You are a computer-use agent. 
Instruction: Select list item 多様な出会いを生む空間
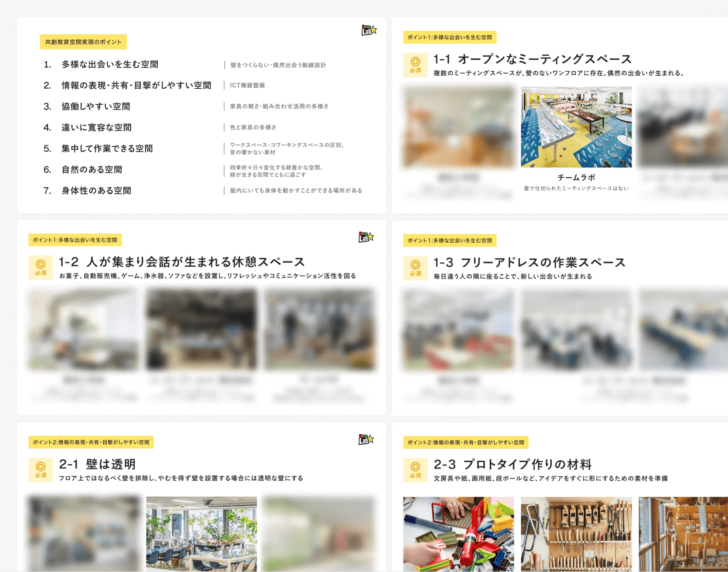pyautogui.click(x=110, y=64)
